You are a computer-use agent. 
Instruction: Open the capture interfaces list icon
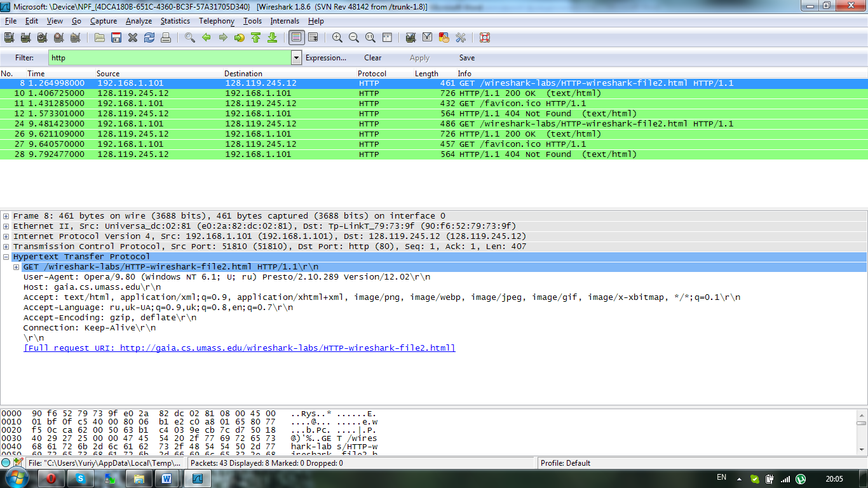pos(9,37)
